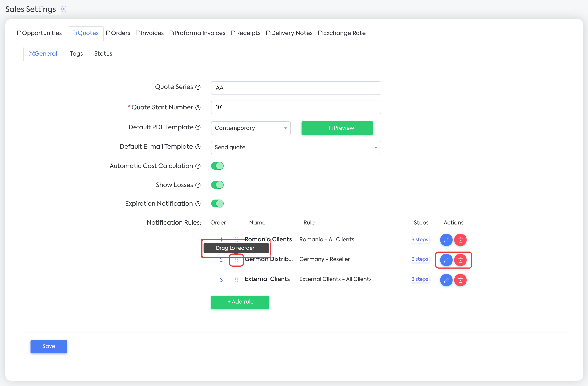
Task: Edit the German Distrib... rule
Action: point(446,260)
